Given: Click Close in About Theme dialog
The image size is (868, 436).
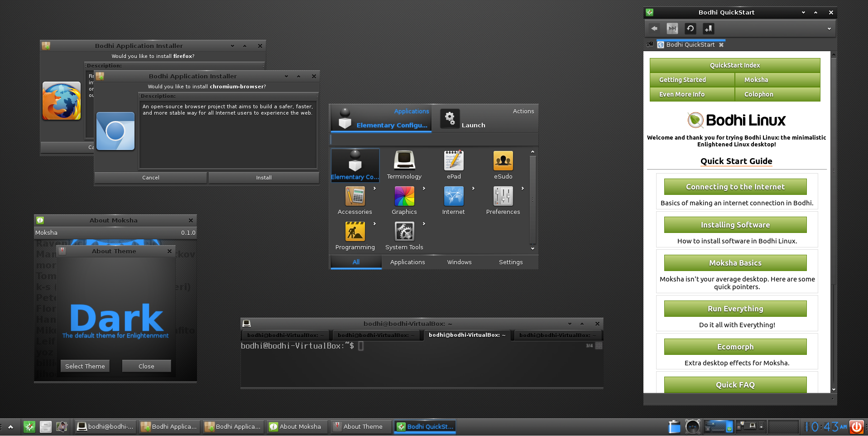Looking at the screenshot, I should (x=146, y=366).
